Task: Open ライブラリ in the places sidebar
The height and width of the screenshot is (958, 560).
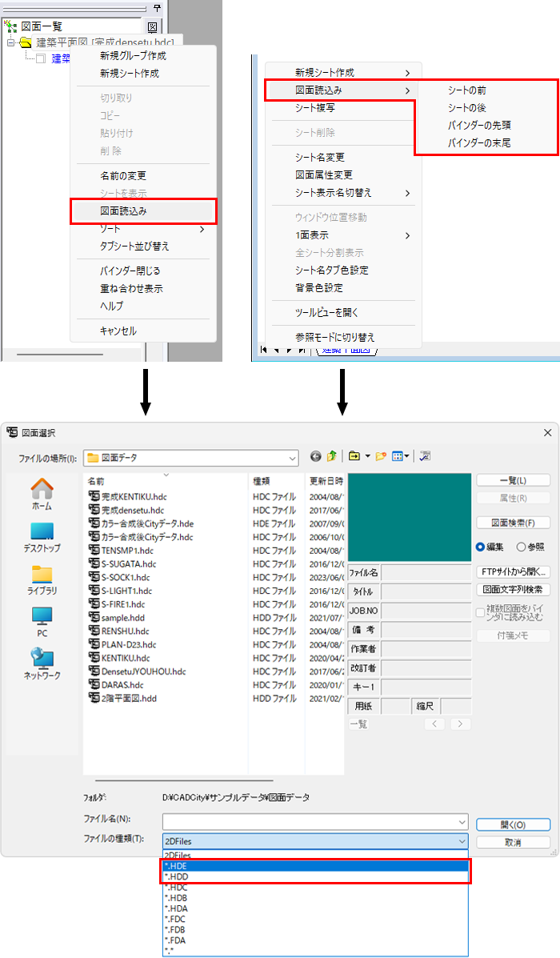Action: pos(42,579)
